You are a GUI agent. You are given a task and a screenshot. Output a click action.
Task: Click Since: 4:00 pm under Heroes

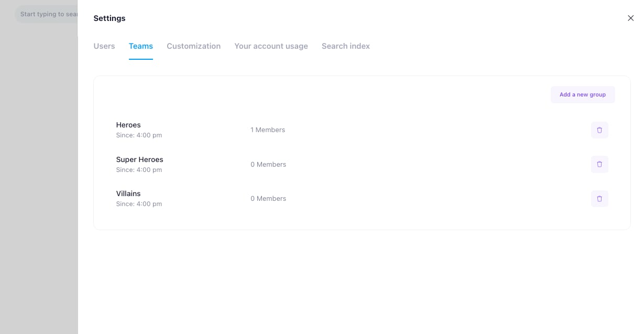[139, 135]
